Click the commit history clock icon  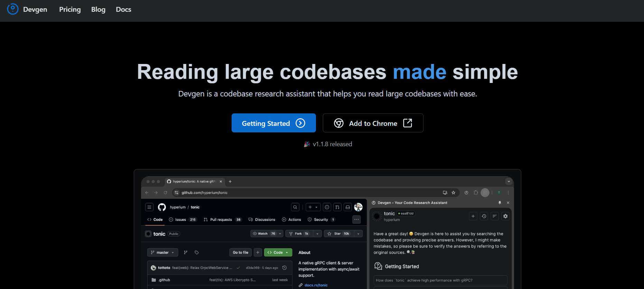(x=284, y=268)
